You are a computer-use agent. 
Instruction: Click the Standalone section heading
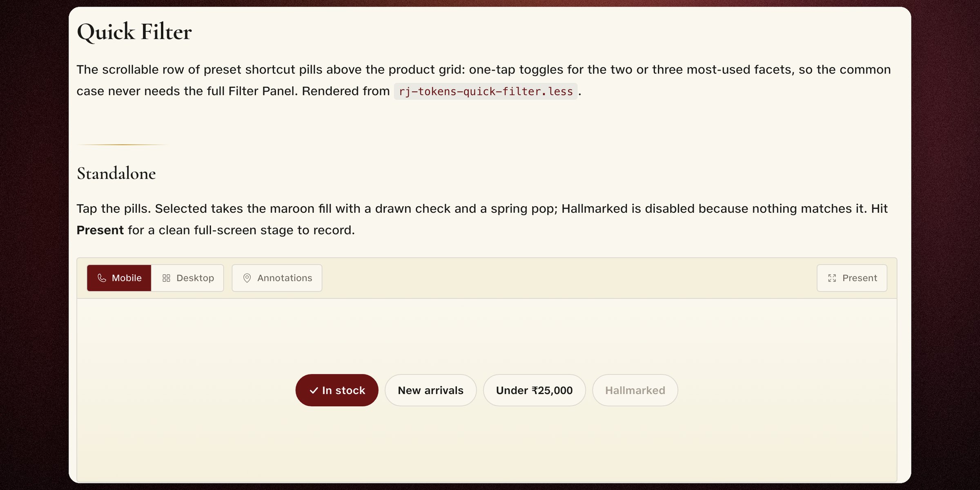coord(116,174)
